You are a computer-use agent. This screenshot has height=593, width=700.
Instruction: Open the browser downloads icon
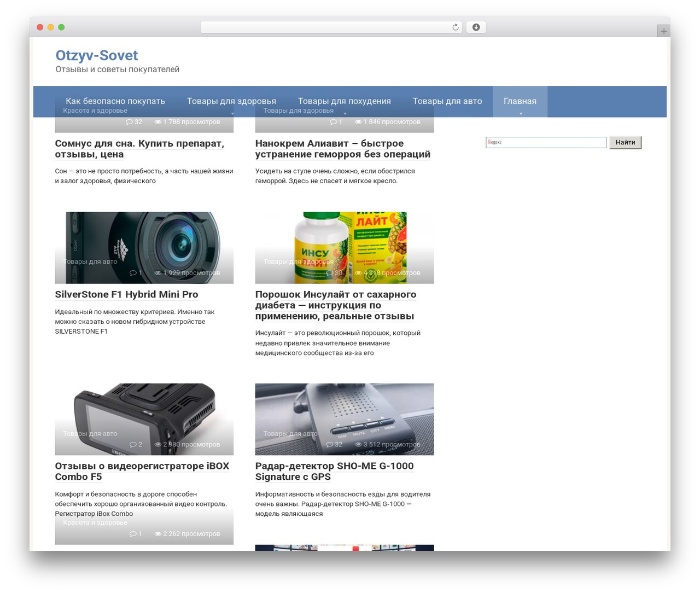coord(476,27)
